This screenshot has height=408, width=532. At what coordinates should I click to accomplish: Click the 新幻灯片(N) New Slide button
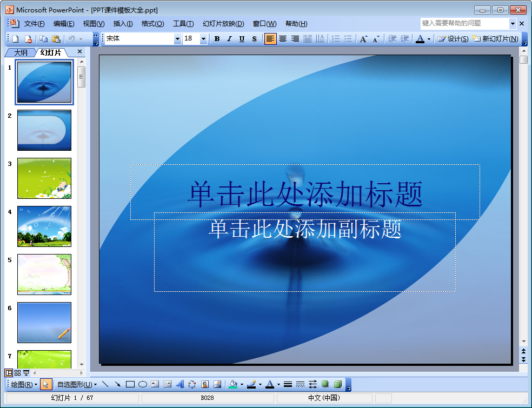(495, 39)
